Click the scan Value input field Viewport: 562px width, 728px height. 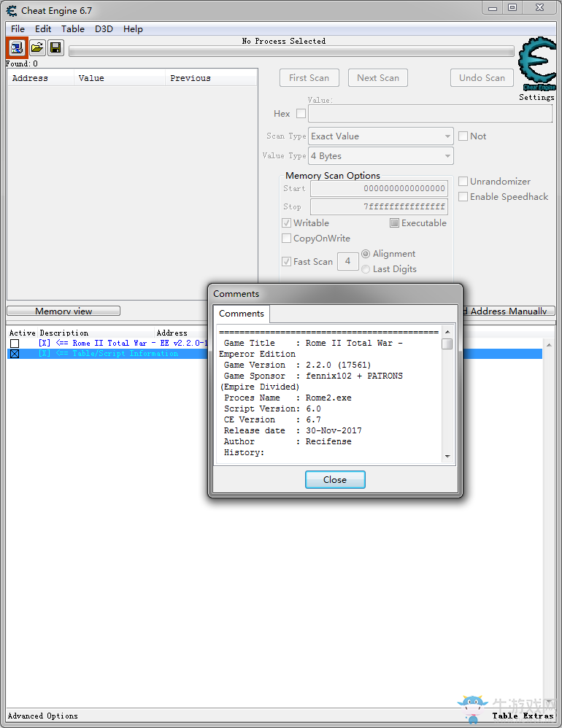tap(430, 113)
